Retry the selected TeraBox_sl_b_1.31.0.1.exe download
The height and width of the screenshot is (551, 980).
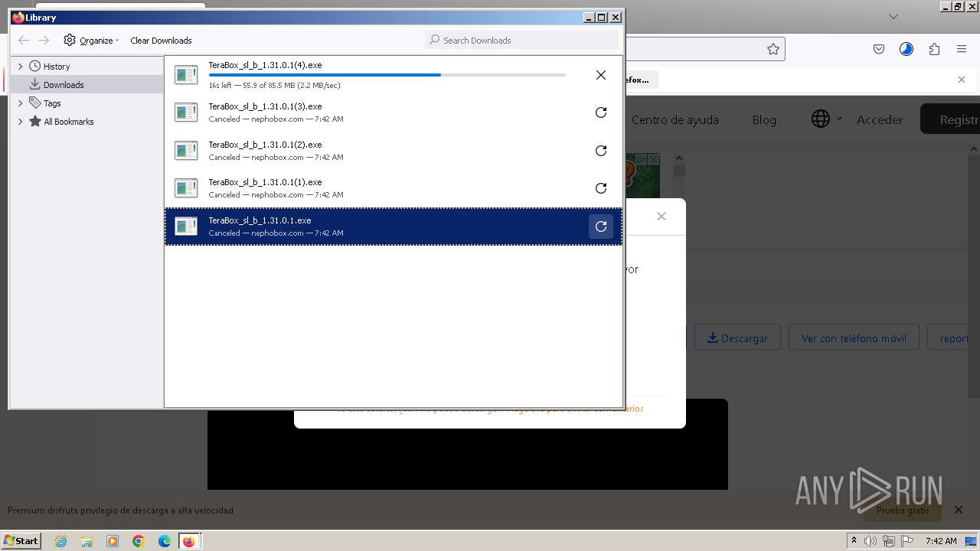pos(601,227)
